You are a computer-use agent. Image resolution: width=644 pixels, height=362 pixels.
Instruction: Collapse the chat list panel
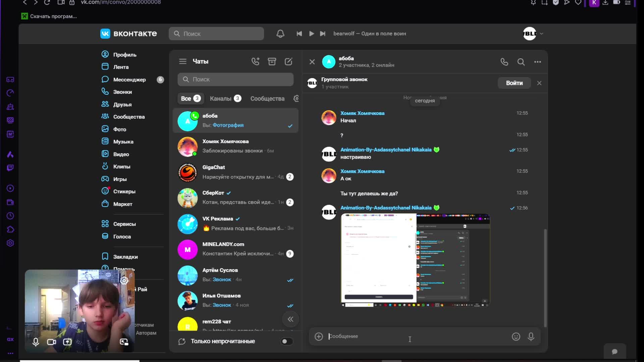coord(290,319)
